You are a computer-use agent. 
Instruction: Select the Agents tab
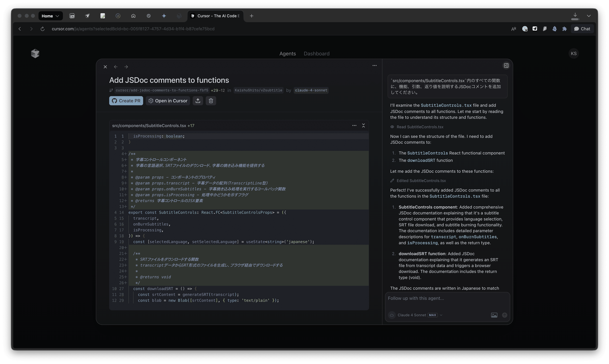287,54
